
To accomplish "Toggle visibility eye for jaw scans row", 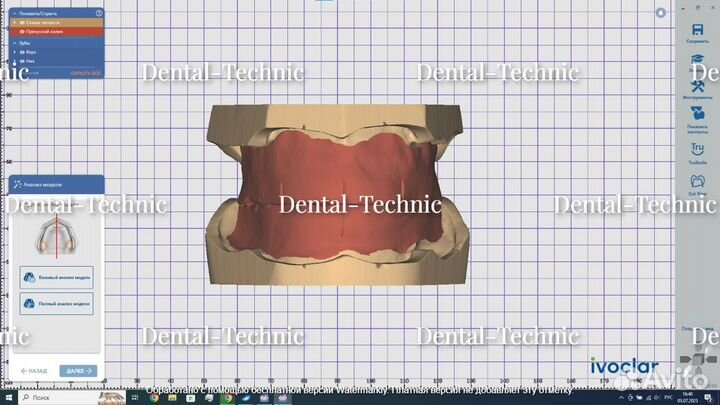I will 20,22.
